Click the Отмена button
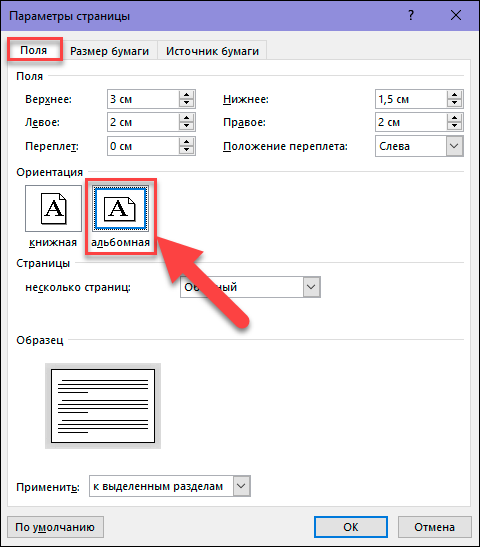480x547 pixels. tap(435, 527)
